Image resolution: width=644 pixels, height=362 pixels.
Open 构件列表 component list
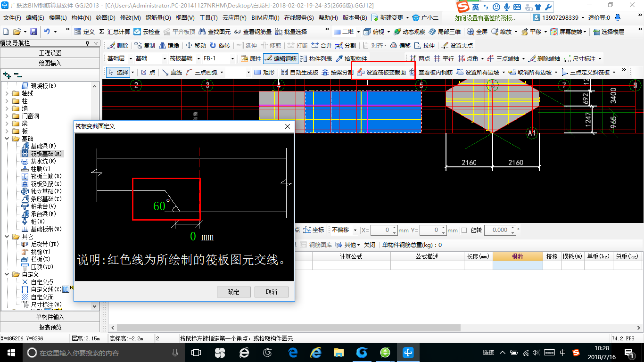coord(316,59)
